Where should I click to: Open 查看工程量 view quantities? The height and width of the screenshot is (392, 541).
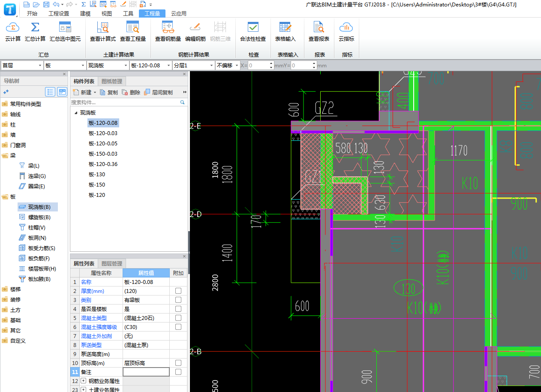(x=133, y=33)
